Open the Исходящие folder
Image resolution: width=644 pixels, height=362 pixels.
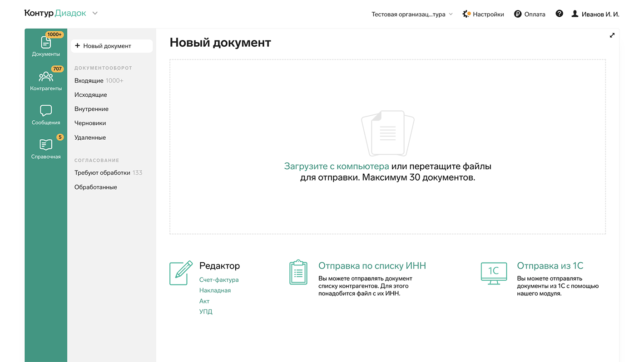pos(91,95)
